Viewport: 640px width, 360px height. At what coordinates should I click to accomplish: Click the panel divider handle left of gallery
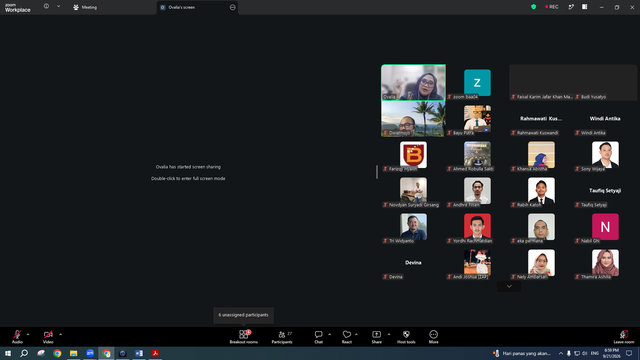click(376, 172)
